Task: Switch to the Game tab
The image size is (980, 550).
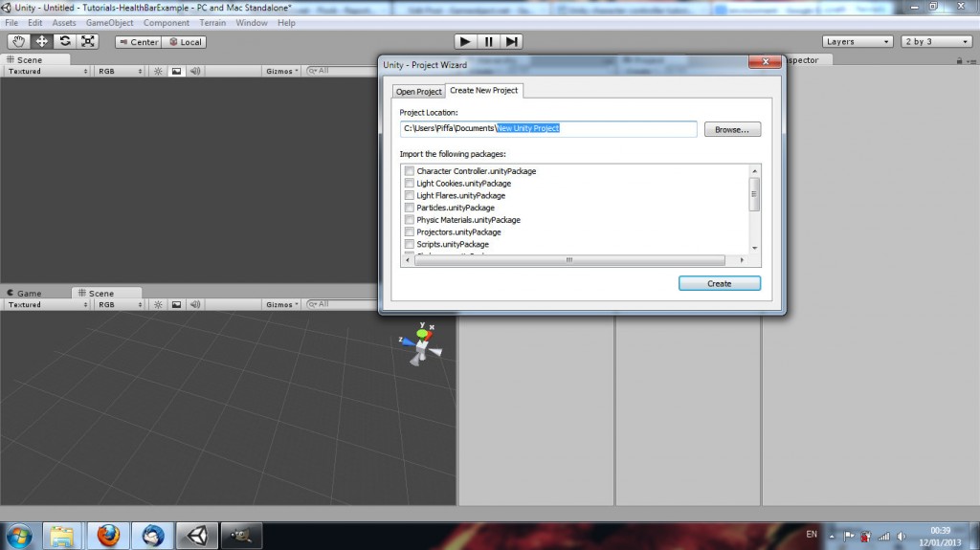Action: coord(25,293)
